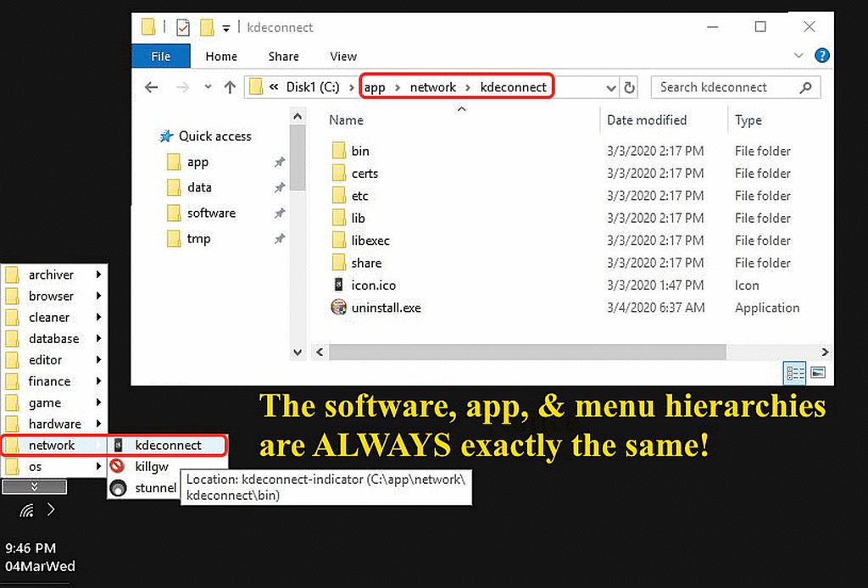Select the libexec folder
Viewport: 868px width, 588px height.
click(370, 241)
